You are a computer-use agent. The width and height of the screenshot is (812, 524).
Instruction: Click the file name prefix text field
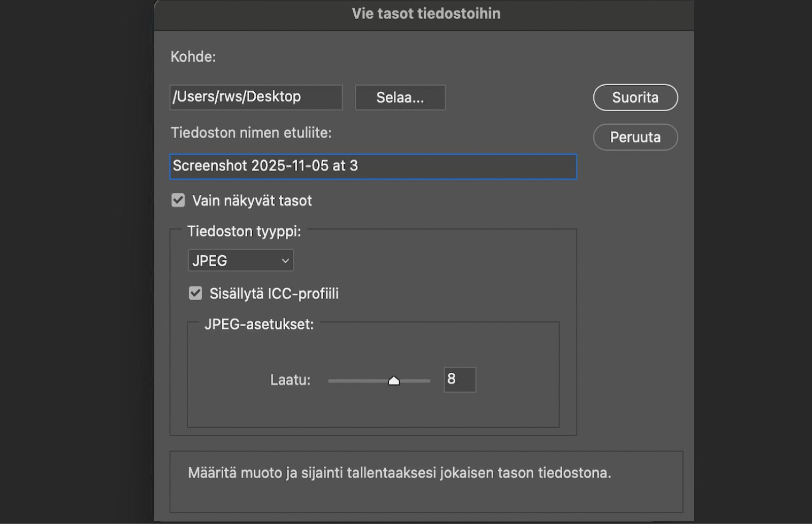click(x=373, y=166)
